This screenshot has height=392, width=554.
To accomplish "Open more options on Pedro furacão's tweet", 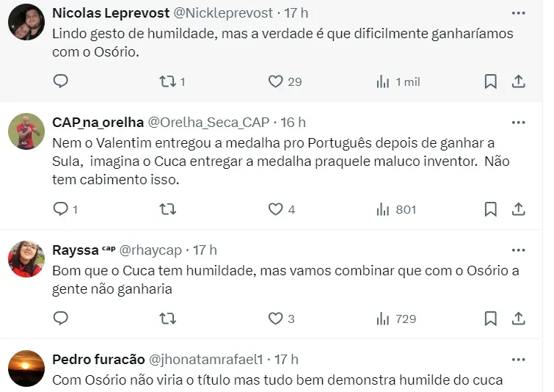I will point(518,360).
